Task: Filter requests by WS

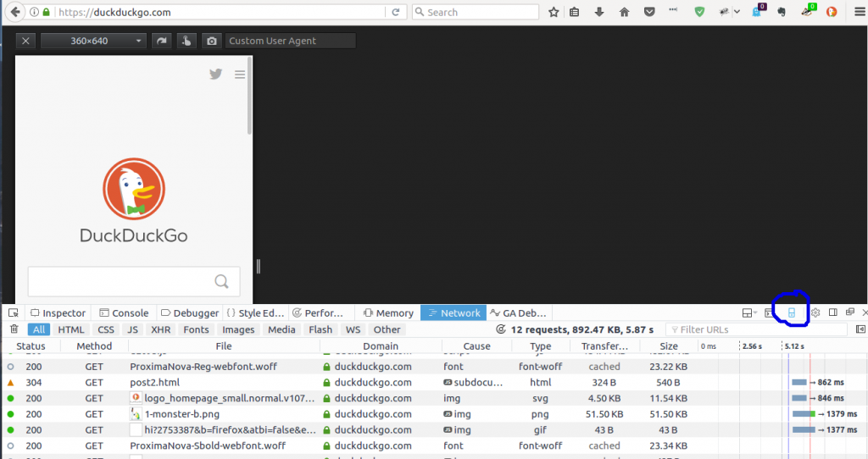Action: click(353, 329)
